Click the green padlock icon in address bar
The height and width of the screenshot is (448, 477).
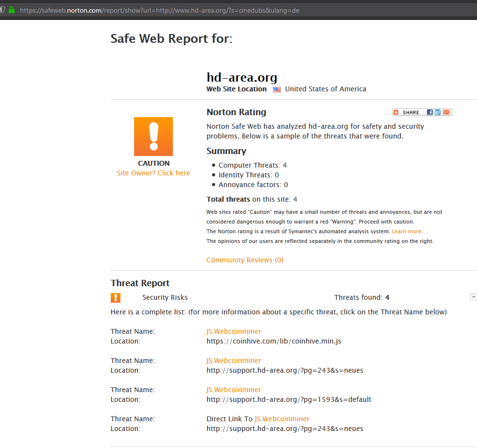pyautogui.click(x=12, y=10)
